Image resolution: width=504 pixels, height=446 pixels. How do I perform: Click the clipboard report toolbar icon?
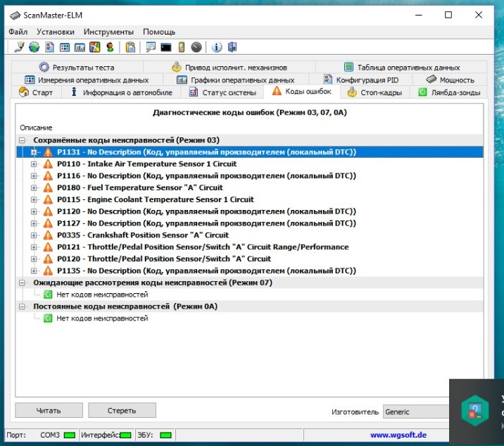click(x=130, y=47)
